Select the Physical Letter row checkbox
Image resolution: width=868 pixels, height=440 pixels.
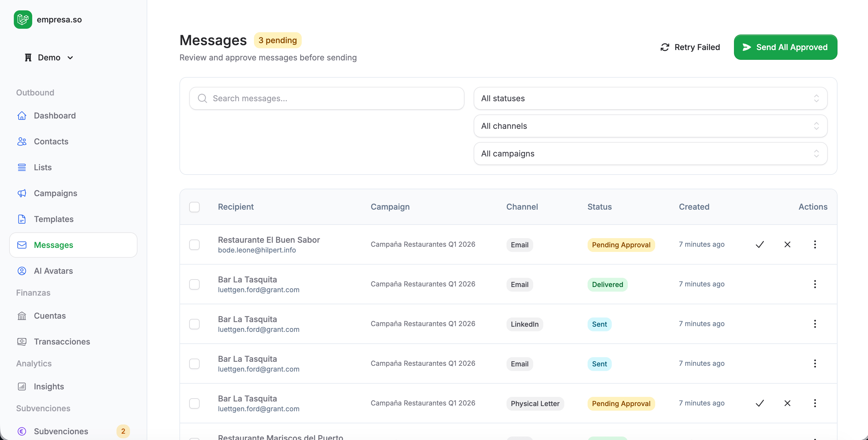(x=194, y=403)
